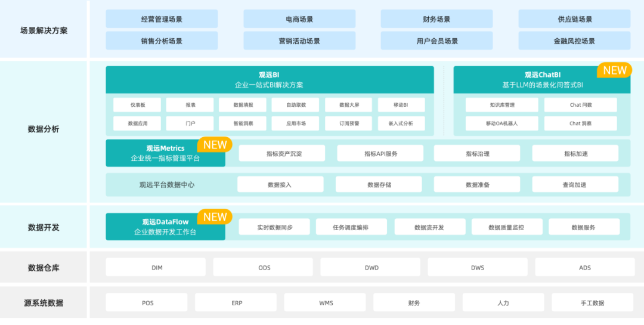This screenshot has width=644, height=325.
Task: Click the 数据服务 box
Action: click(x=584, y=227)
